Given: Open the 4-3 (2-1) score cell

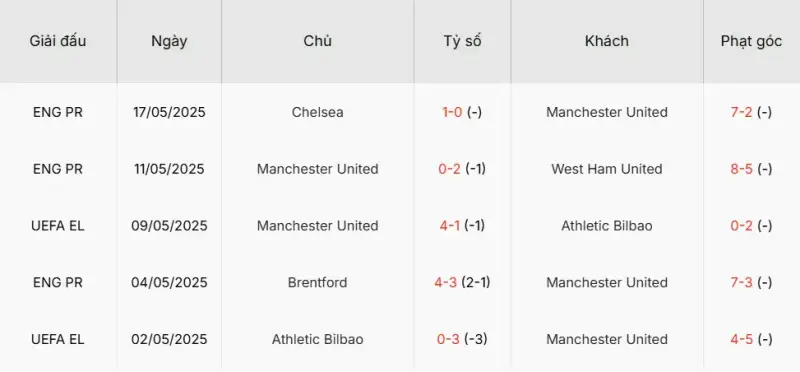Looking at the screenshot, I should [462, 282].
